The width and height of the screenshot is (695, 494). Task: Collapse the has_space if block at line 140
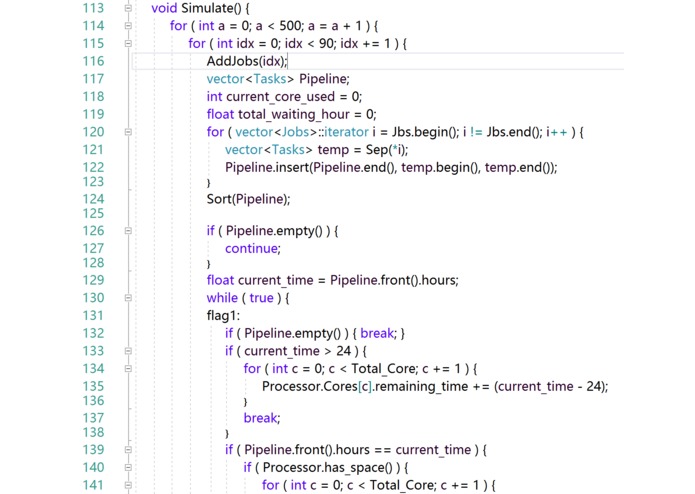(128, 467)
